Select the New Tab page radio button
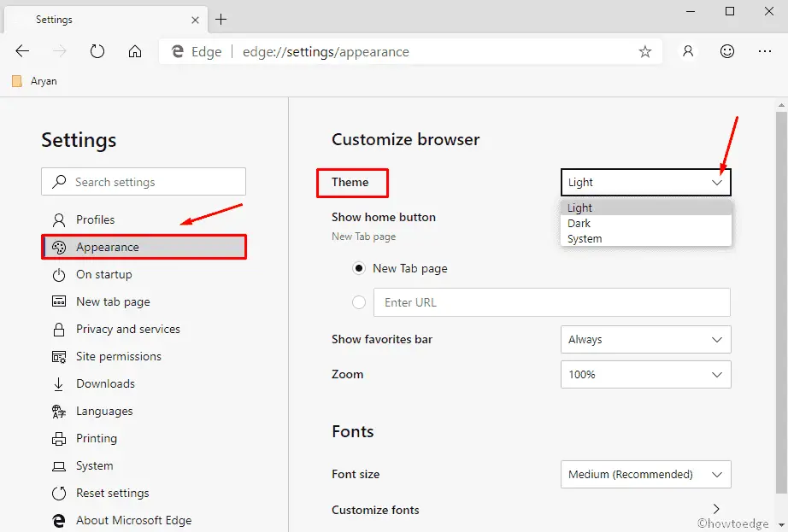788x532 pixels. click(x=359, y=268)
